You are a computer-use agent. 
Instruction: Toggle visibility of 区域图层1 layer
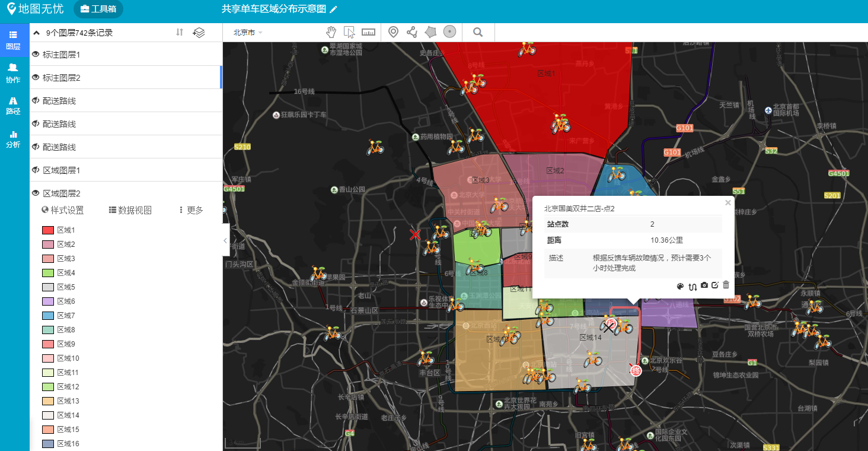pyautogui.click(x=34, y=170)
